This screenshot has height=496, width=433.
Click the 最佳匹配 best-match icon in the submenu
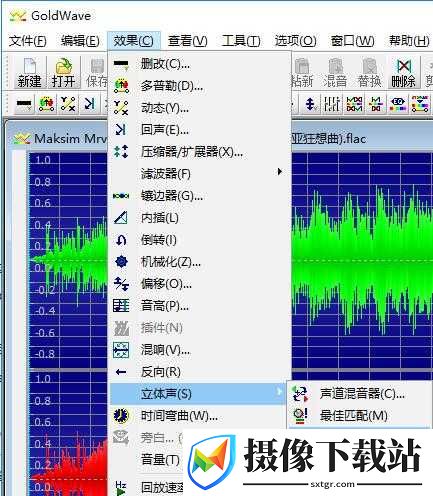click(300, 416)
